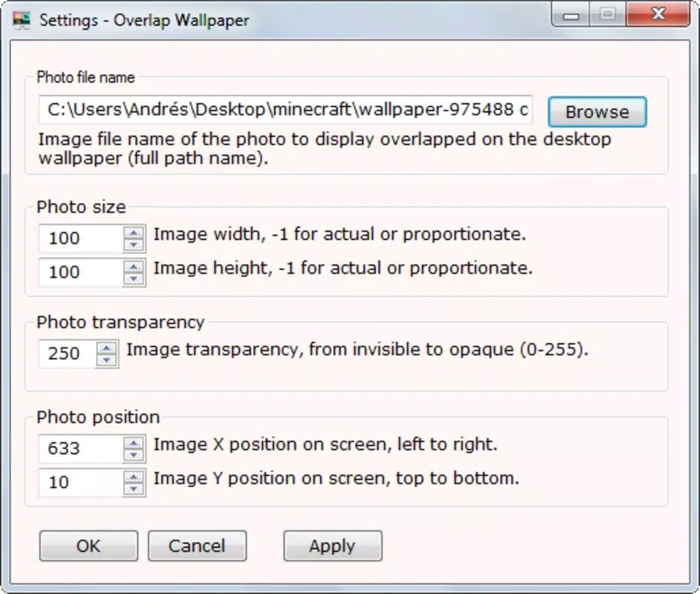Increase image height with up arrow
700x594 pixels.
click(134, 266)
